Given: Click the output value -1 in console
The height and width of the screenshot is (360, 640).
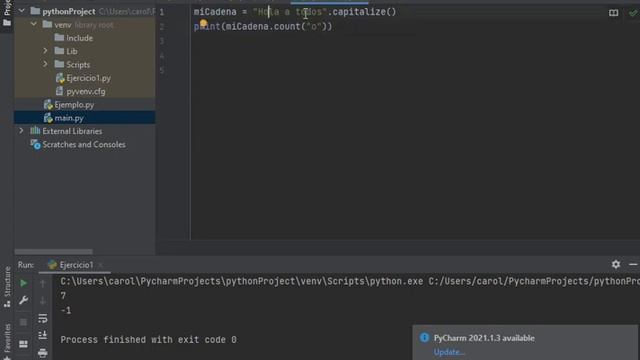Looking at the screenshot, I should [66, 310].
